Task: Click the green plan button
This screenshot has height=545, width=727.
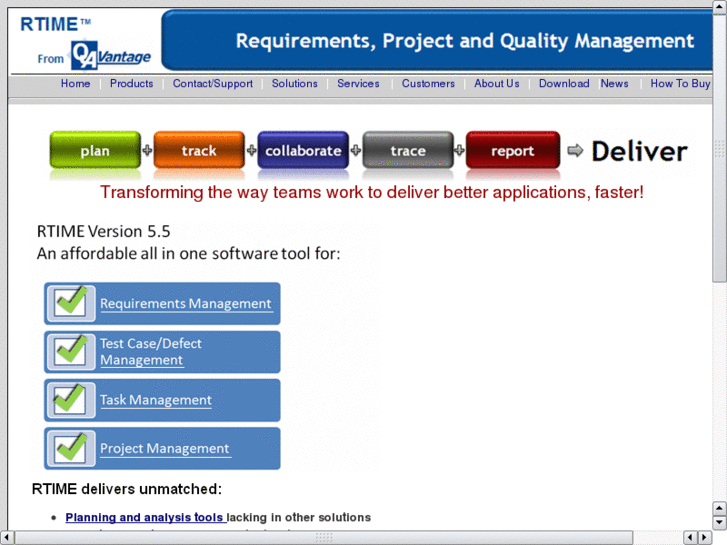Action: [95, 150]
